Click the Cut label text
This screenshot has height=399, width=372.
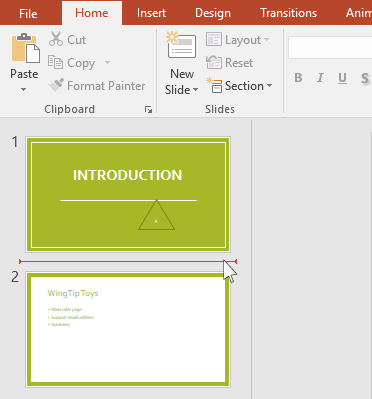pyautogui.click(x=76, y=40)
